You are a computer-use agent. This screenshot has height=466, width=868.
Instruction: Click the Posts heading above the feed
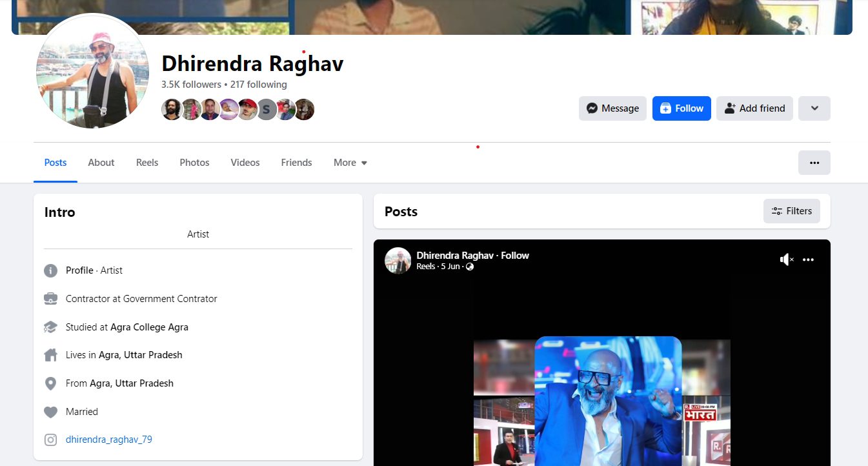pos(401,212)
